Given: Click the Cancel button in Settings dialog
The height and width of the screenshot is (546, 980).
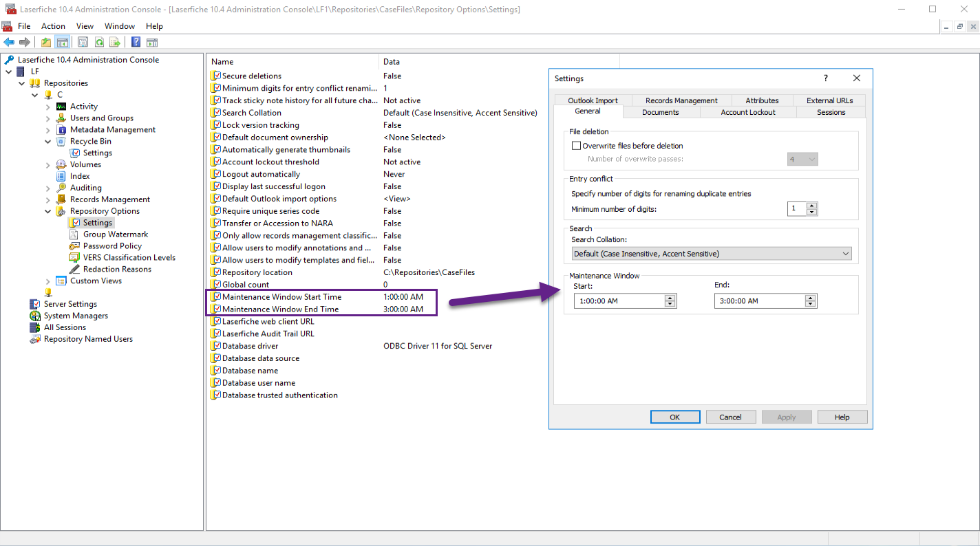Looking at the screenshot, I should click(730, 417).
